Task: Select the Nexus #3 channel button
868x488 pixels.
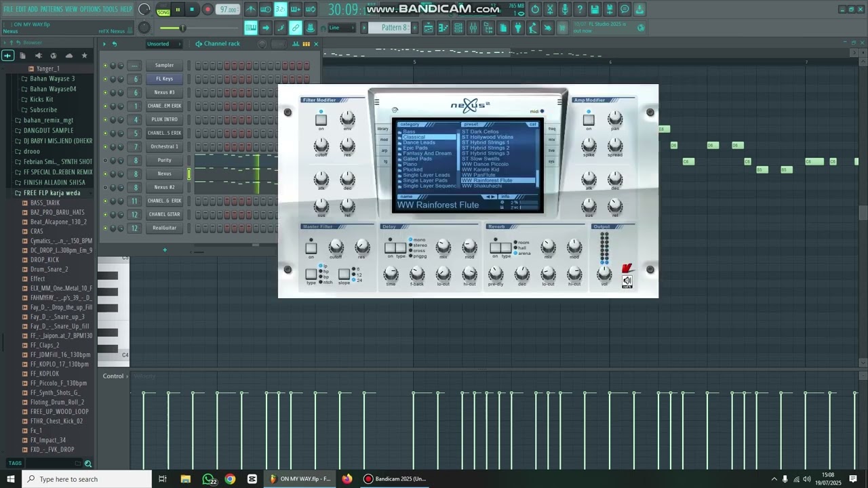Action: tap(164, 92)
